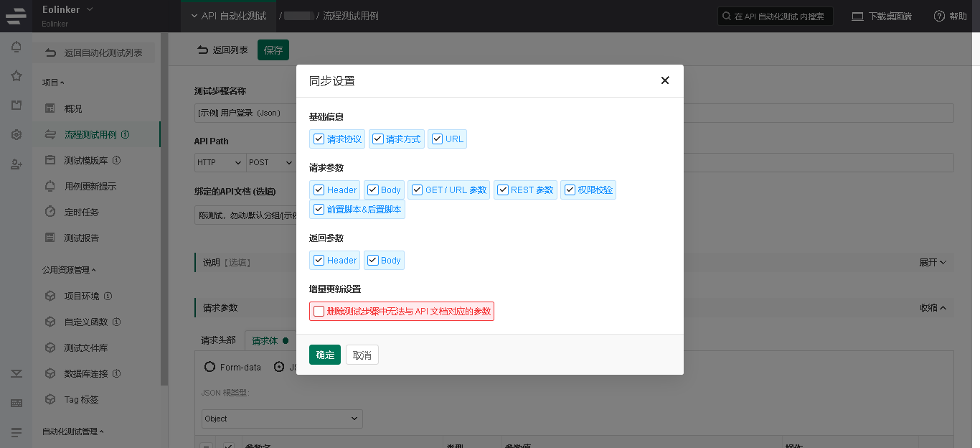Viewport: 980px width, 448px height.
Task: Click the search box in top bar
Action: pos(776,16)
